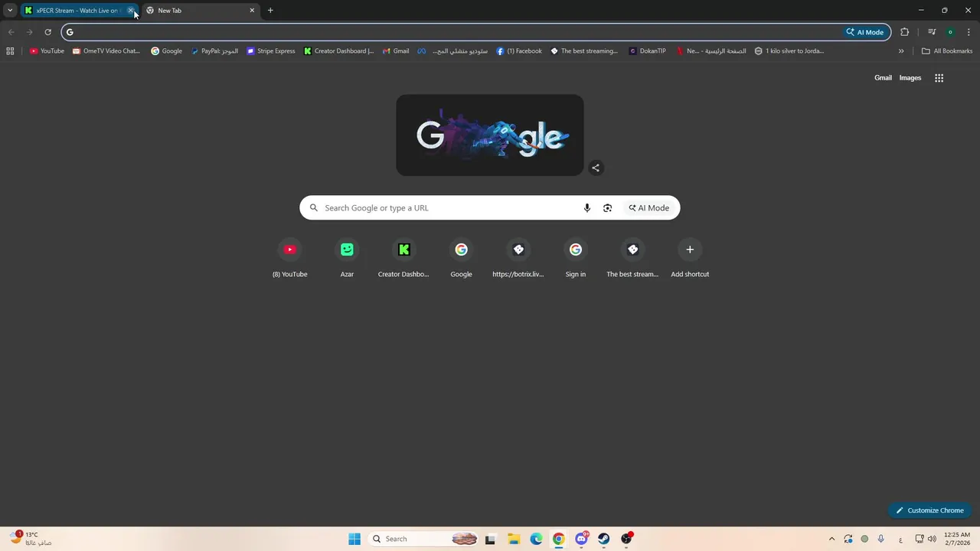Open the Windows Start menu
Image resolution: width=980 pixels, height=551 pixels.
pos(354,539)
